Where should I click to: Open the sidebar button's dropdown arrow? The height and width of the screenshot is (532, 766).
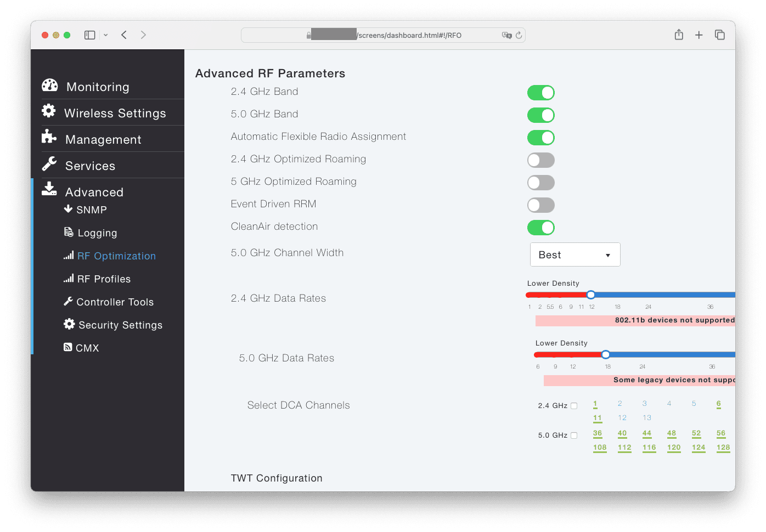[105, 35]
